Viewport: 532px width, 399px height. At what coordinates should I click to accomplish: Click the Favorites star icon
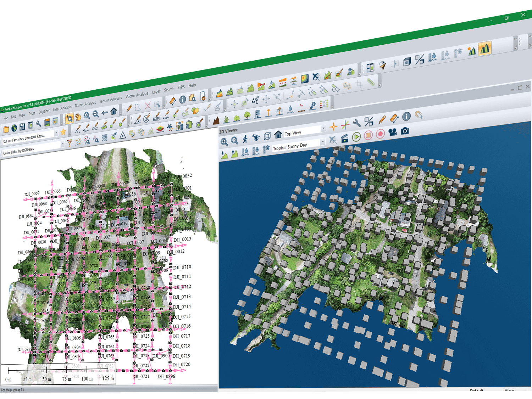pos(63,132)
